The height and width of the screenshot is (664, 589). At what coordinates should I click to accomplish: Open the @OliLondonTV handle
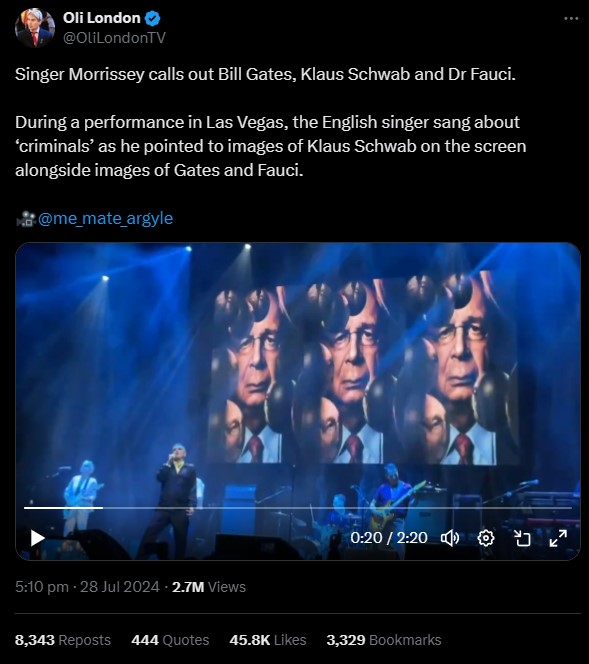[114, 38]
